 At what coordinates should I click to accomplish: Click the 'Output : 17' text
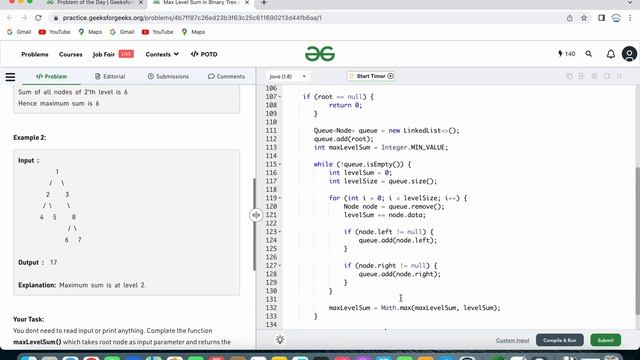[38, 262]
